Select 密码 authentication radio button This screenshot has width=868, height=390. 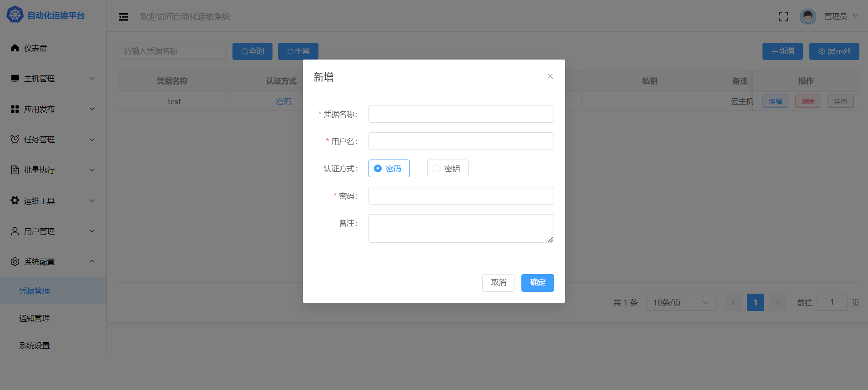(378, 169)
